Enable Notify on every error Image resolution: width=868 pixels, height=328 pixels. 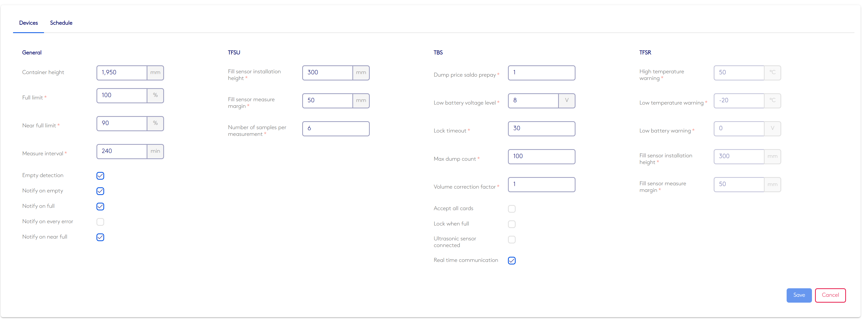100,222
